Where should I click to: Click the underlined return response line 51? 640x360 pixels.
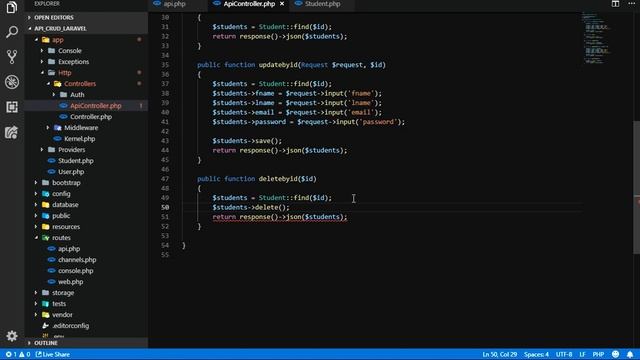pos(280,217)
